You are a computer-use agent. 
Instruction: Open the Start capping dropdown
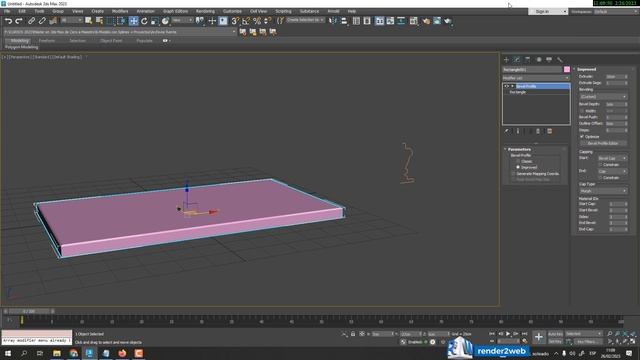[612, 158]
